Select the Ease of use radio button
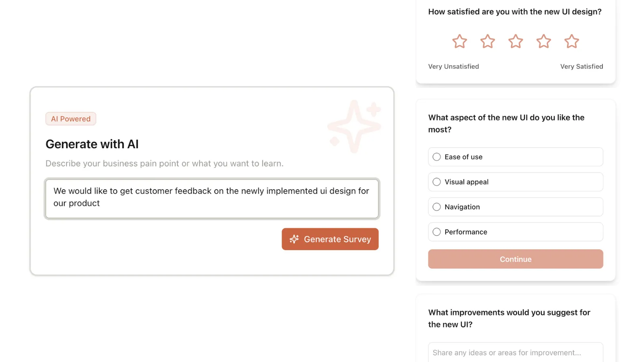Viewport: 644px width, 362px height. pyautogui.click(x=436, y=157)
